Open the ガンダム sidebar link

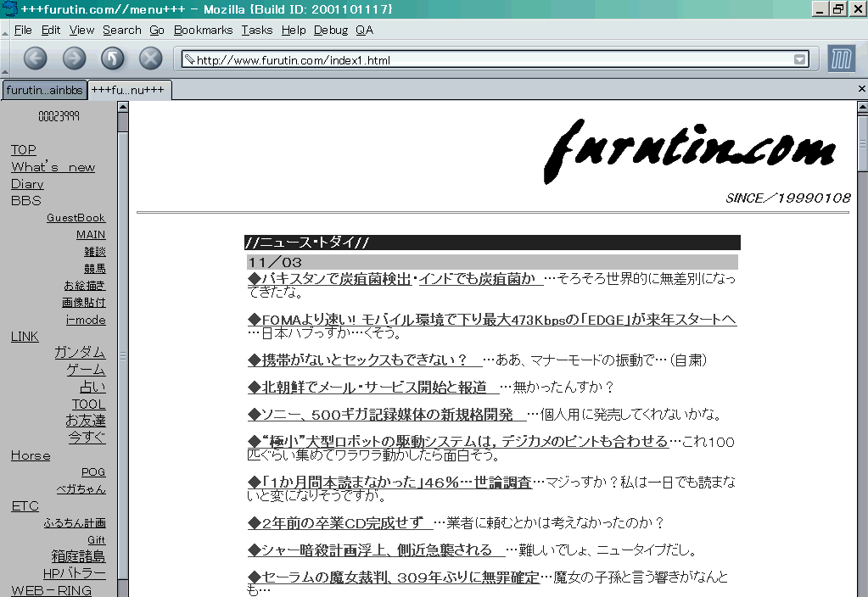[80, 353]
